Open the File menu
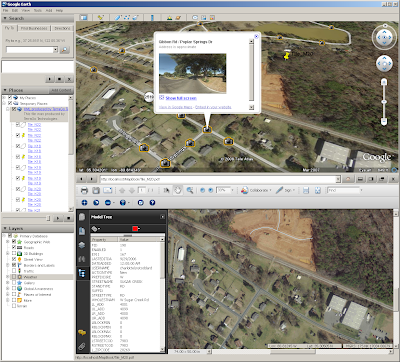 click(x=5, y=11)
